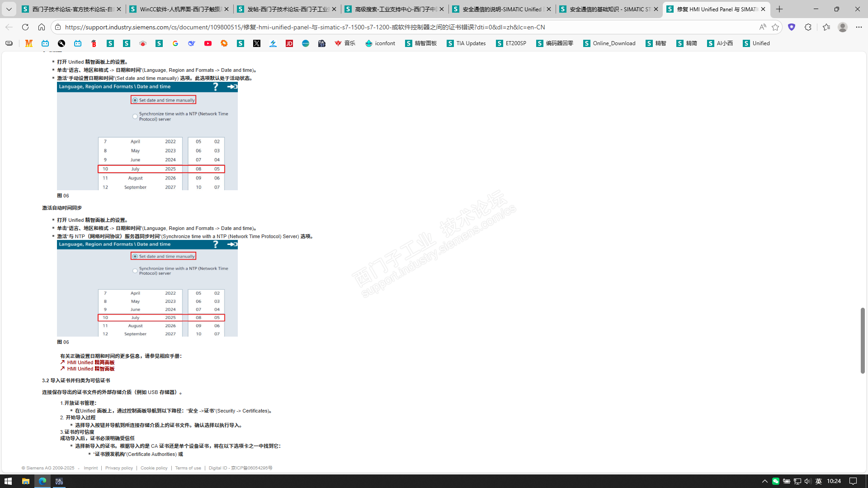Select upper 'Synchronize time with NTP' radio
Screen dimensions: 868x488
[135, 117]
